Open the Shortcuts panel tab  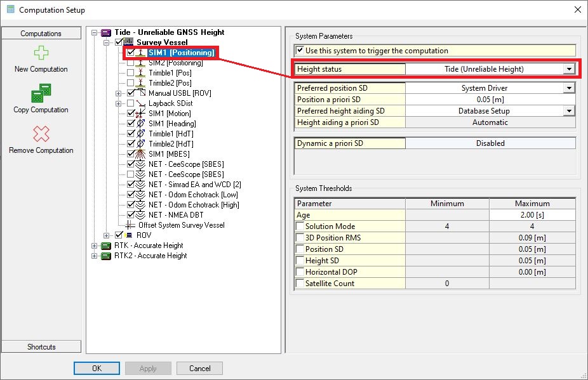[x=41, y=347]
